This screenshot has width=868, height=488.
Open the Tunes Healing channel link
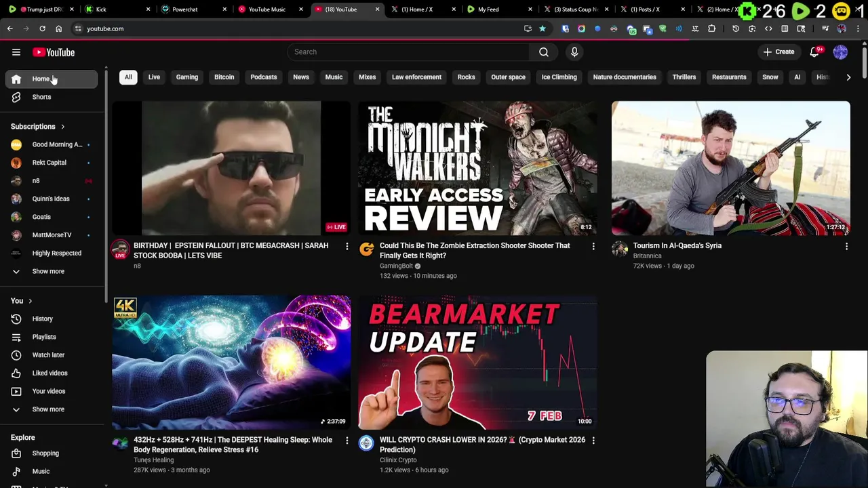pyautogui.click(x=153, y=460)
